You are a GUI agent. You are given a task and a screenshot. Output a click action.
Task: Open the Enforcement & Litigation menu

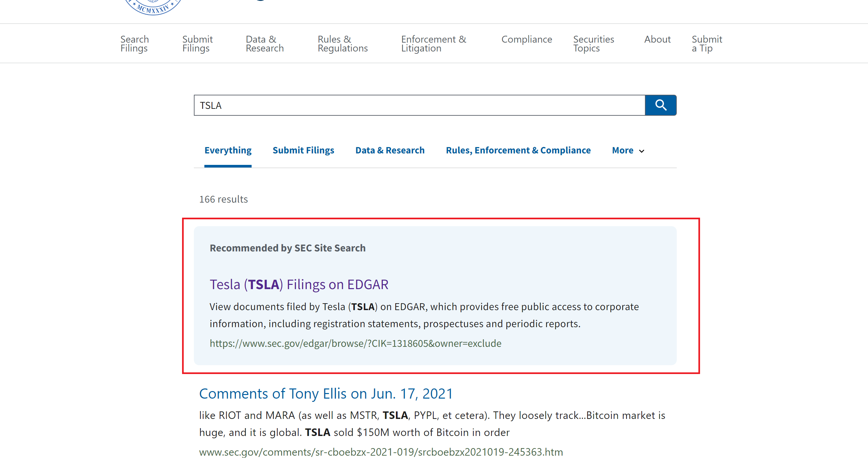434,43
